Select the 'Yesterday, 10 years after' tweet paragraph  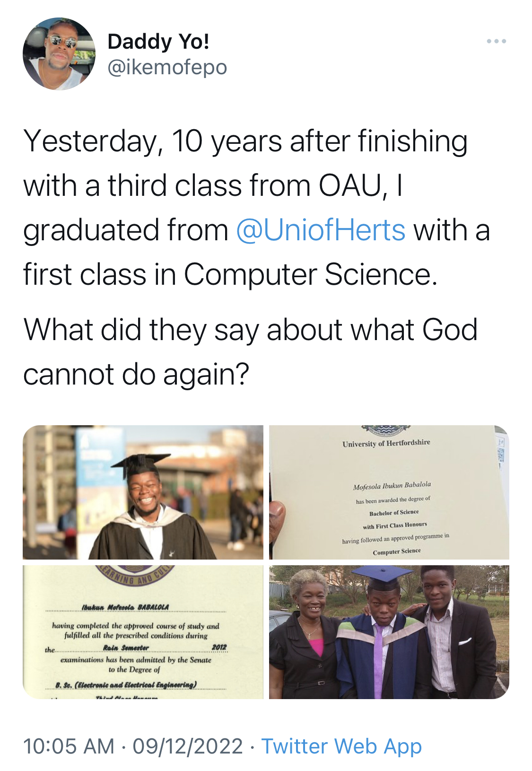coord(257,208)
